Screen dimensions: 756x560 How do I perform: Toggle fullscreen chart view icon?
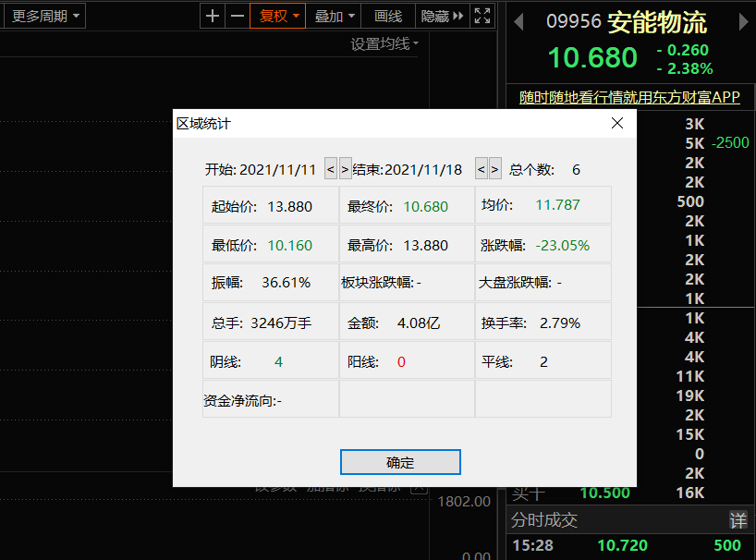coord(482,16)
